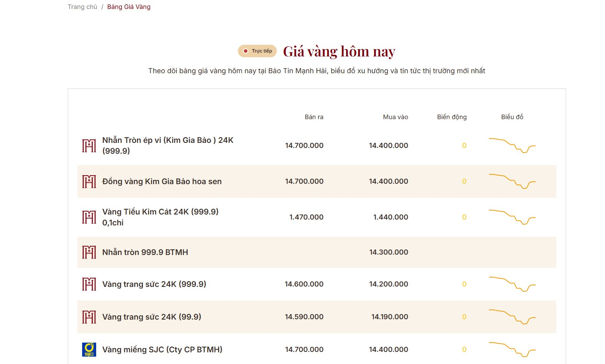Select the Nhẫn Tròn ép vỉ (Kim Gia Bảo) name
The image size is (605, 364).
tap(168, 146)
